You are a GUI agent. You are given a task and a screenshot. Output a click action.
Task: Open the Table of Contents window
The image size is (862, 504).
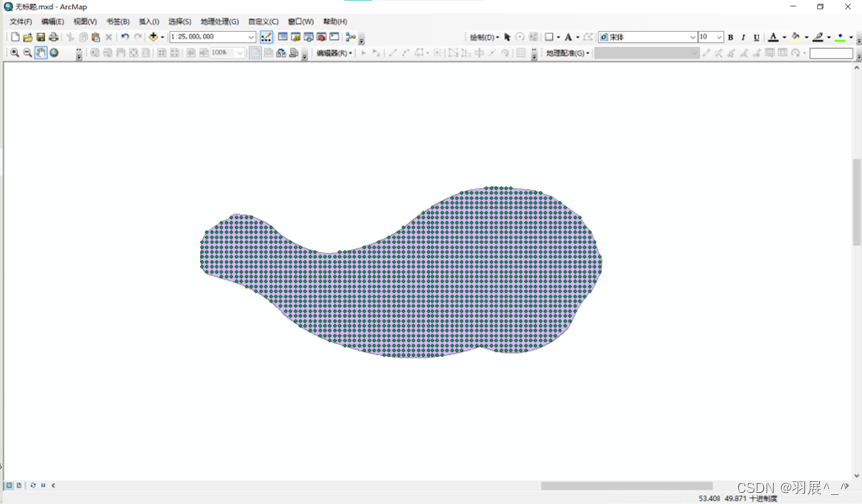point(283,37)
